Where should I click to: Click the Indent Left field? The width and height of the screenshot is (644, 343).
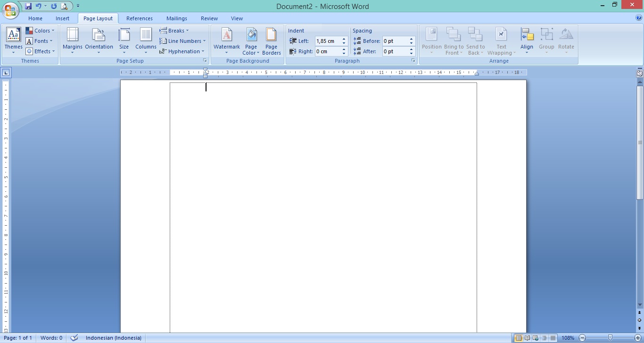[328, 41]
